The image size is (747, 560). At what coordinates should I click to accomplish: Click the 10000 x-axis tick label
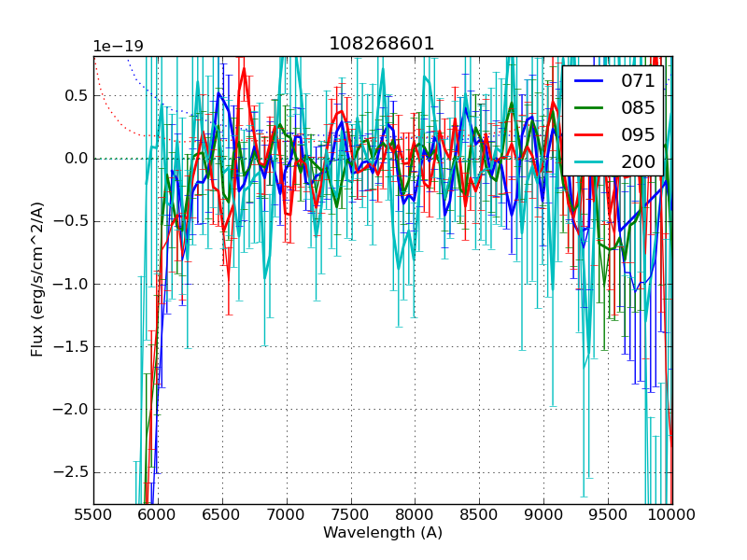pyautogui.click(x=671, y=514)
